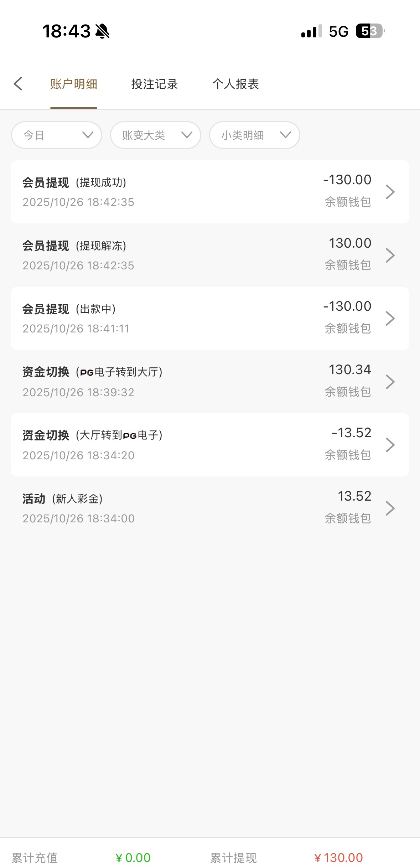Image resolution: width=420 pixels, height=868 pixels.
Task: Tap chevron on 提现解冻 record
Action: [x=390, y=255]
